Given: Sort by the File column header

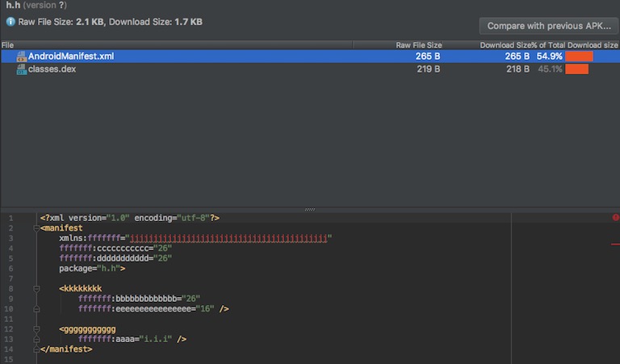Looking at the screenshot, I should coord(8,45).
